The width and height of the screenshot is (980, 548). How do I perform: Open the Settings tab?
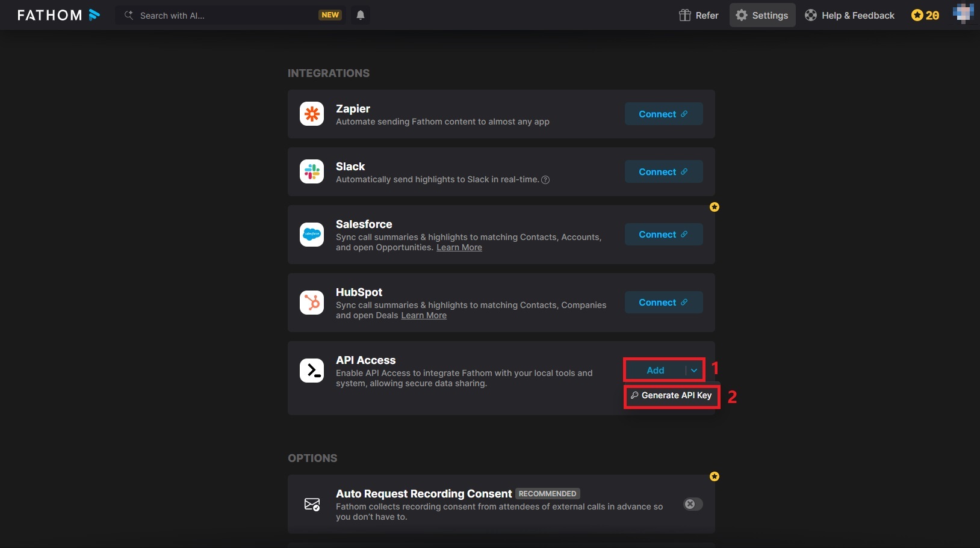[762, 15]
